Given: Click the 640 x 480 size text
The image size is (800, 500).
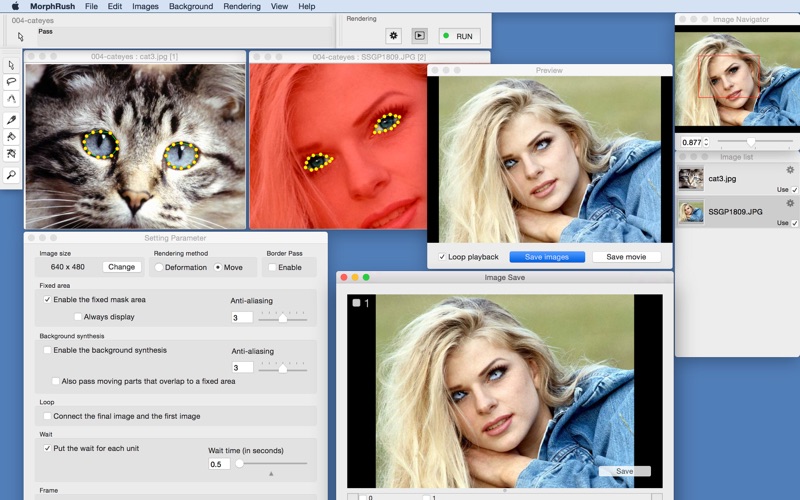Looking at the screenshot, I should (67, 267).
